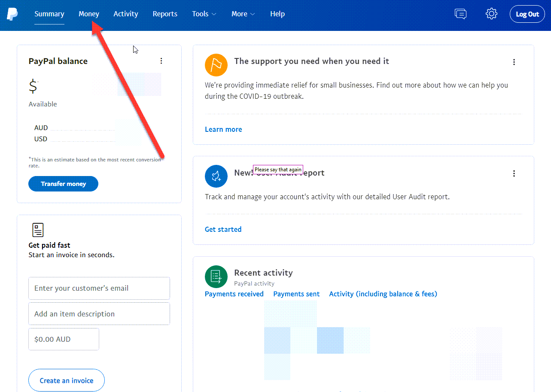Open account settings gear icon
551x392 pixels.
[491, 14]
